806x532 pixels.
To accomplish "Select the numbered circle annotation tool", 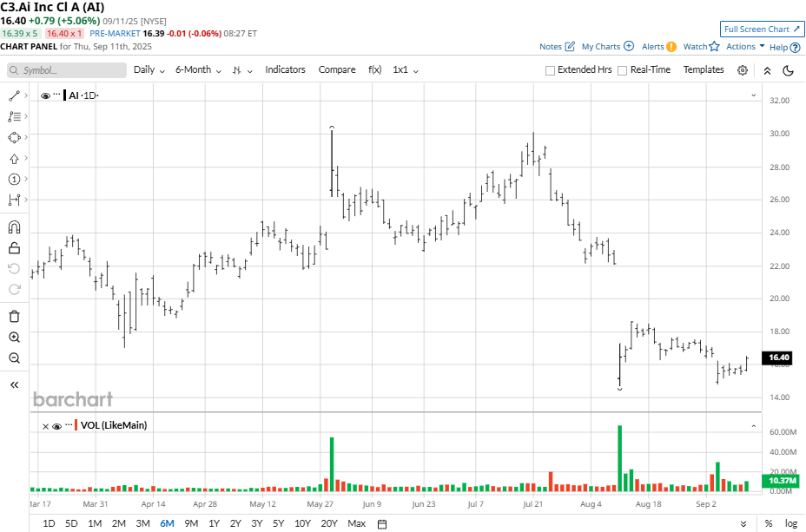I will point(14,180).
